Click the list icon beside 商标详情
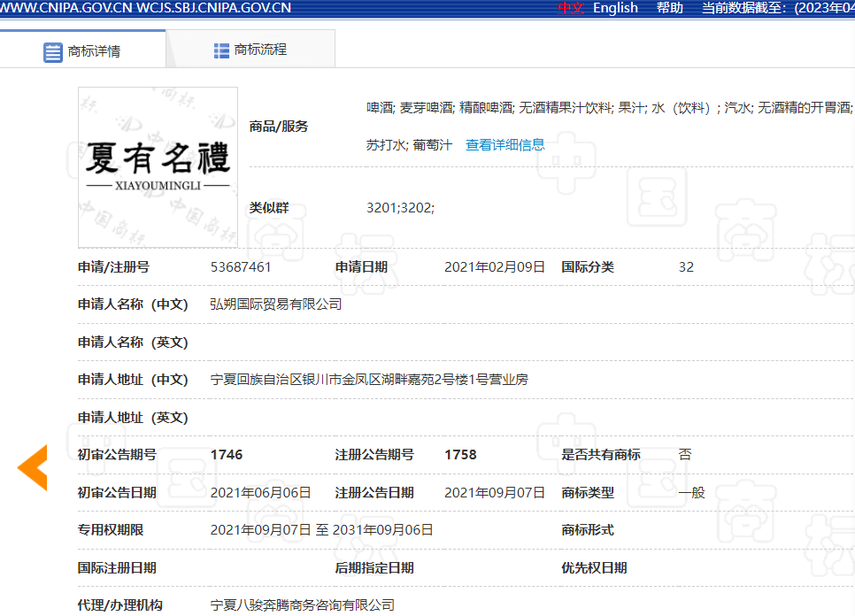 point(53,51)
